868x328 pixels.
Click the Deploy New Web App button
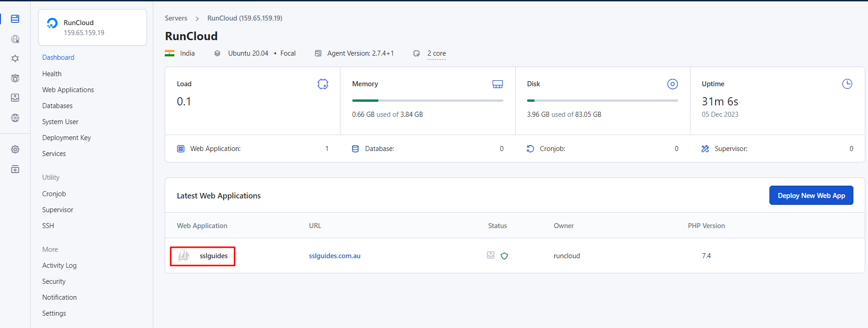(x=811, y=195)
